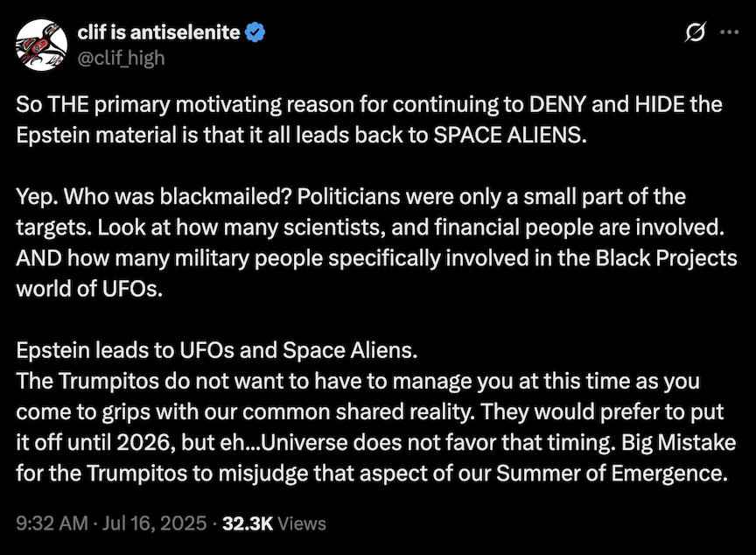Image resolution: width=756 pixels, height=555 pixels.
Task: View the 32.3K Views count
Action: (x=248, y=523)
